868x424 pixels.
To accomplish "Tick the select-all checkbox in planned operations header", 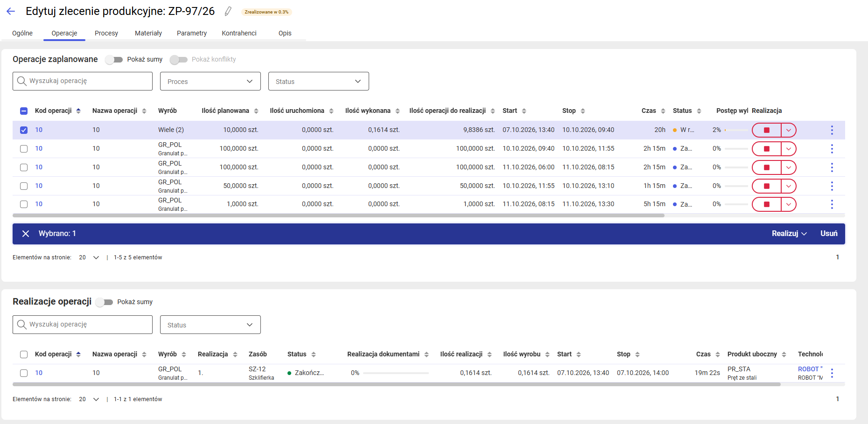I will pyautogui.click(x=24, y=111).
